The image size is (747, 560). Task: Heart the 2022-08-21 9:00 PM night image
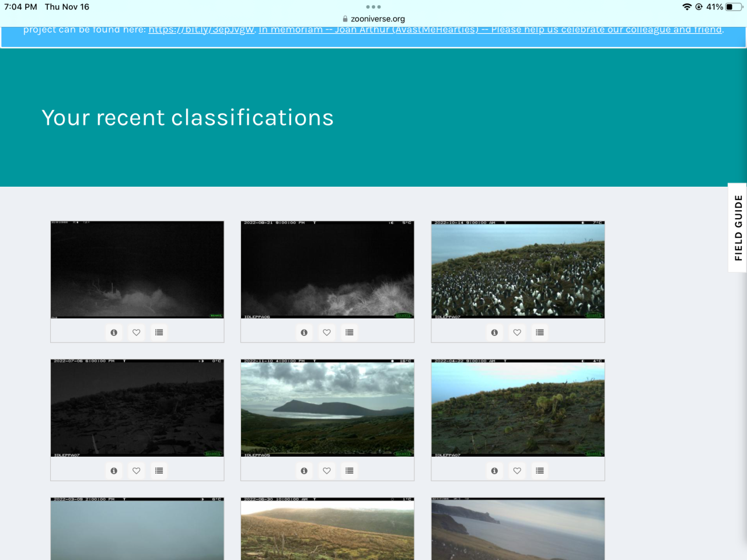[x=327, y=332]
